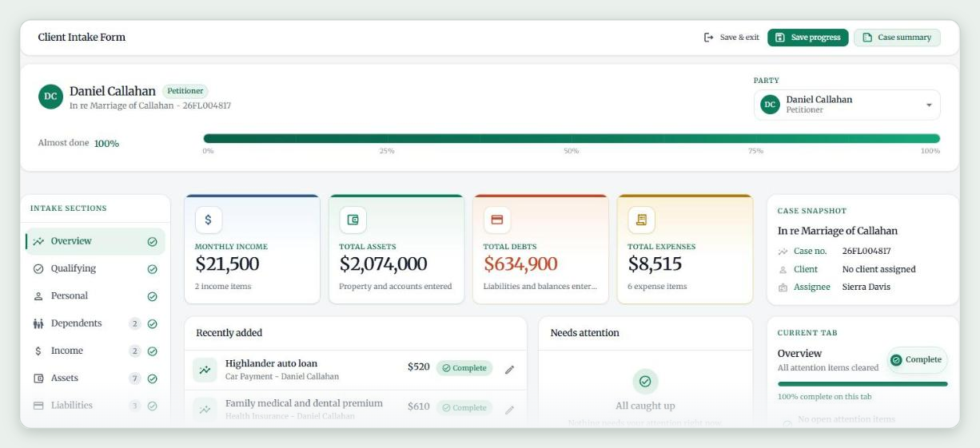The width and height of the screenshot is (980, 448).
Task: Go to the Personal intake section
Action: click(95, 296)
